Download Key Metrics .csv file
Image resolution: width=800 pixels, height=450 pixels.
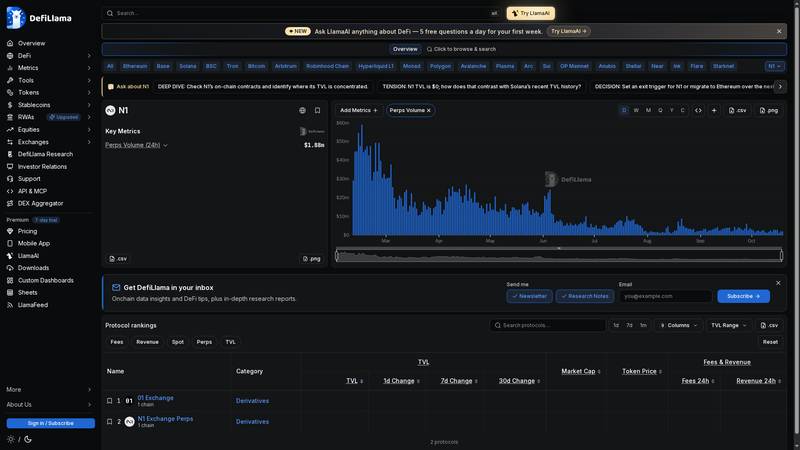tap(118, 259)
